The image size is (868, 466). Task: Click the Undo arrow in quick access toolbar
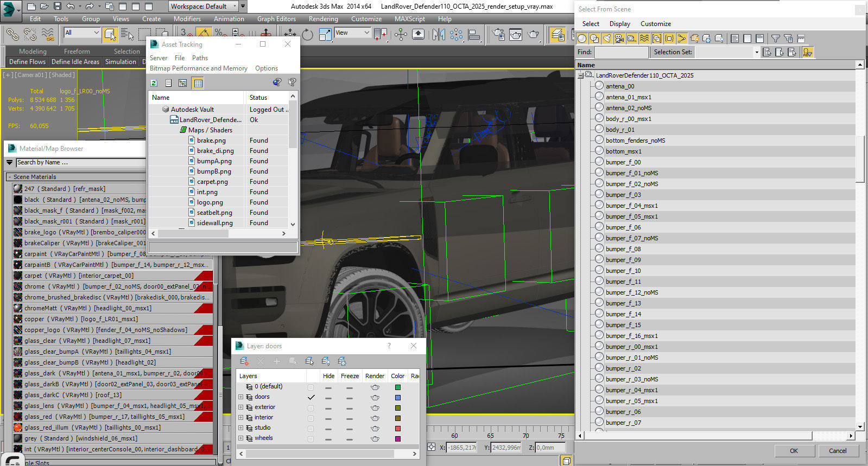(71, 7)
